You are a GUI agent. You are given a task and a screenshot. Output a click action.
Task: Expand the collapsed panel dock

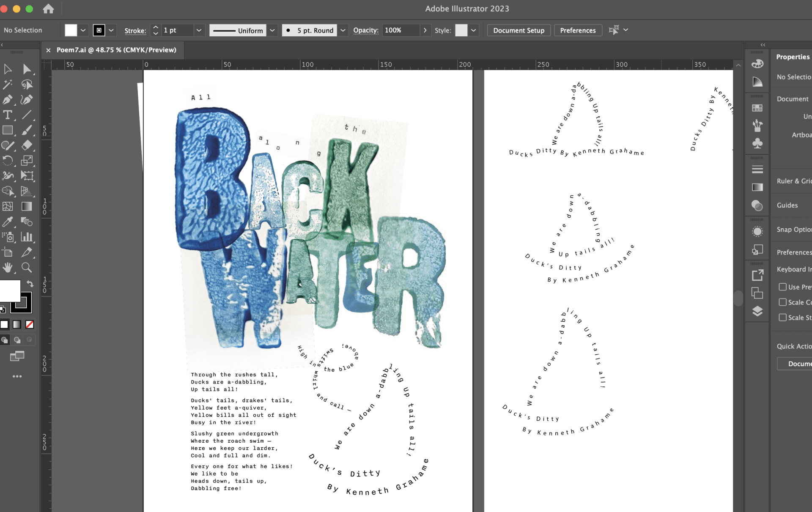763,44
